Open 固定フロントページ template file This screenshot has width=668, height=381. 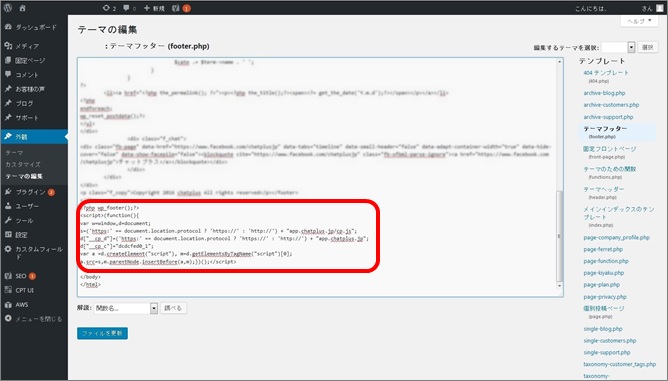click(609, 149)
